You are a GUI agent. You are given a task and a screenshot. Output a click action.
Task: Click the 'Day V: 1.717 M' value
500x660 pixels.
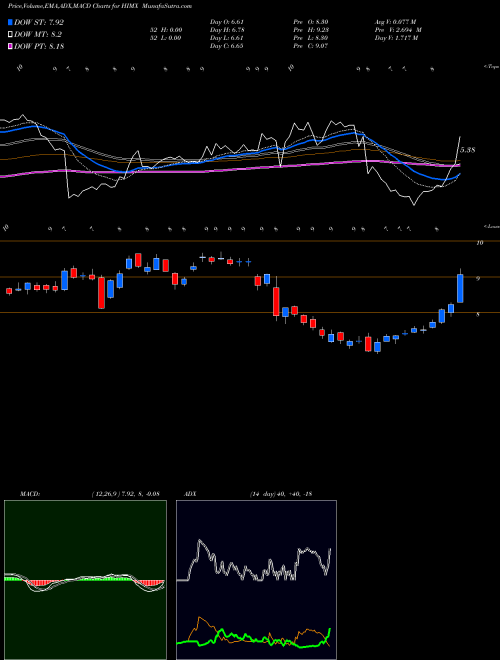[396, 38]
